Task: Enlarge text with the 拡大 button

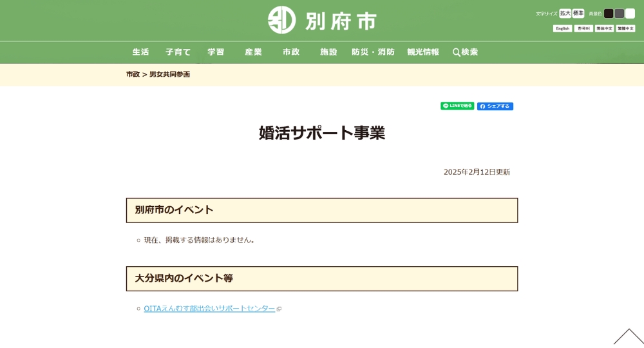Action: point(565,14)
